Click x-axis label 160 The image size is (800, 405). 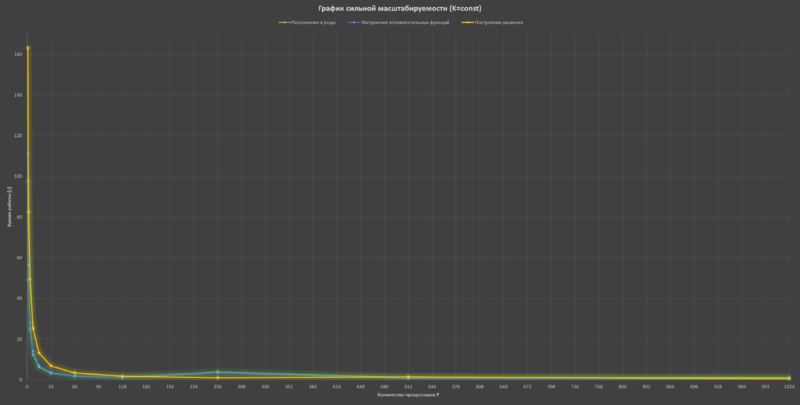click(x=146, y=387)
